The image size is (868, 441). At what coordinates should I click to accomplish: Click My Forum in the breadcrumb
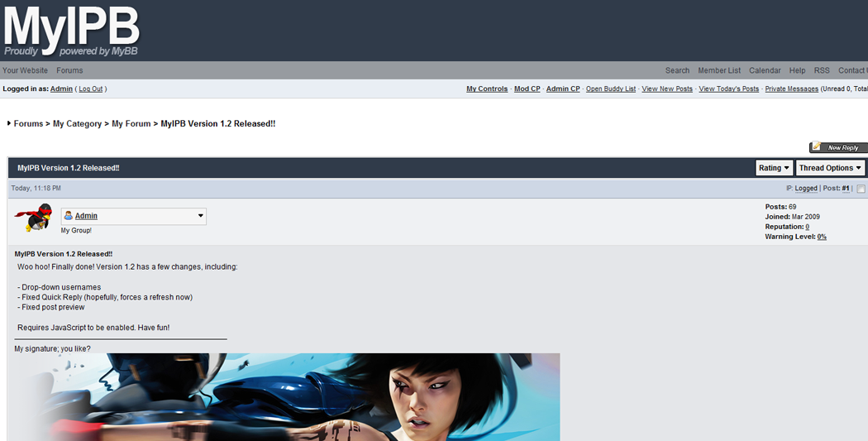[x=131, y=123]
